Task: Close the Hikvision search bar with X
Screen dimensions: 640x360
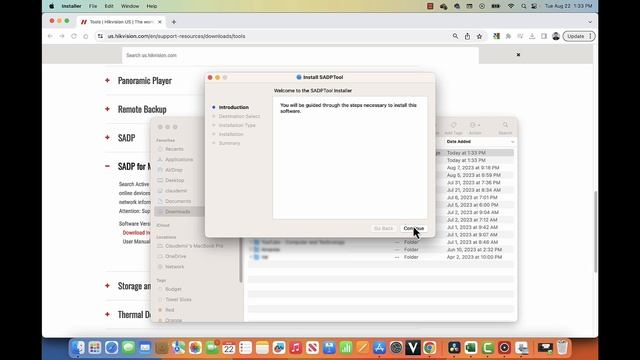Action: (518, 55)
